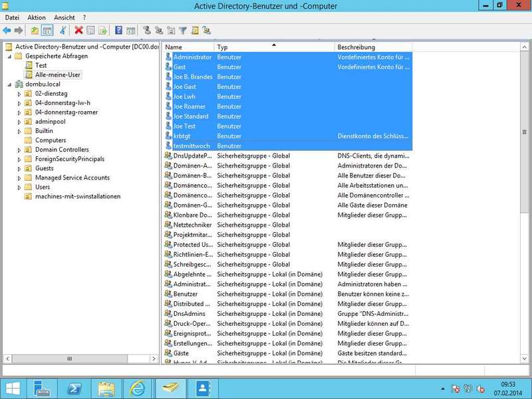This screenshot has width=532, height=399.
Task: Expand the adminpool tree node
Action: pos(19,122)
